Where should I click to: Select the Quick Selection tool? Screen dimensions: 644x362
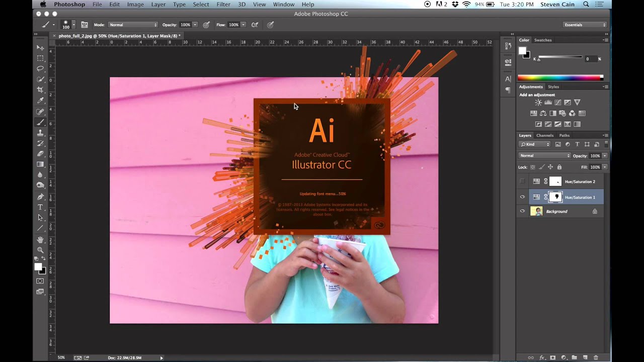coord(40,79)
